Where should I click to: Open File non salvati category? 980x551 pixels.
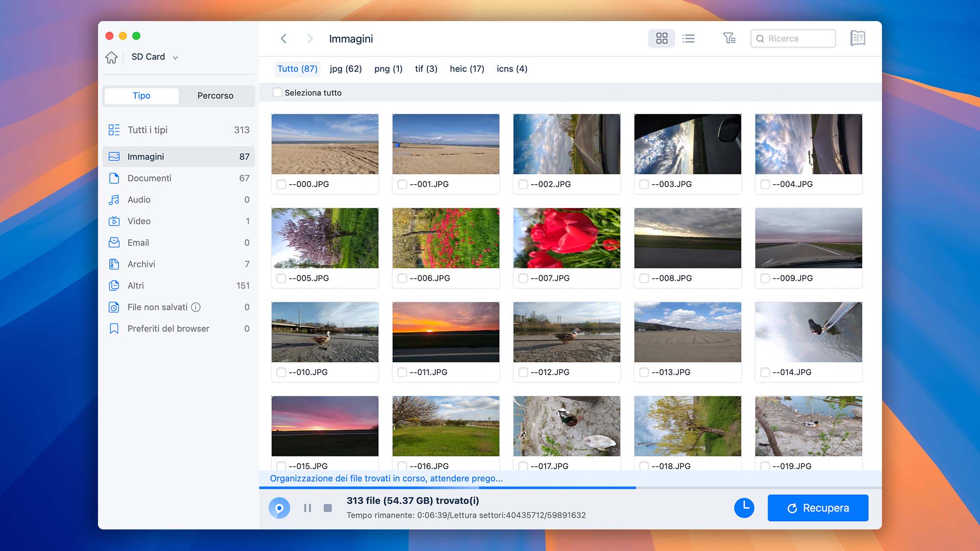tap(178, 307)
